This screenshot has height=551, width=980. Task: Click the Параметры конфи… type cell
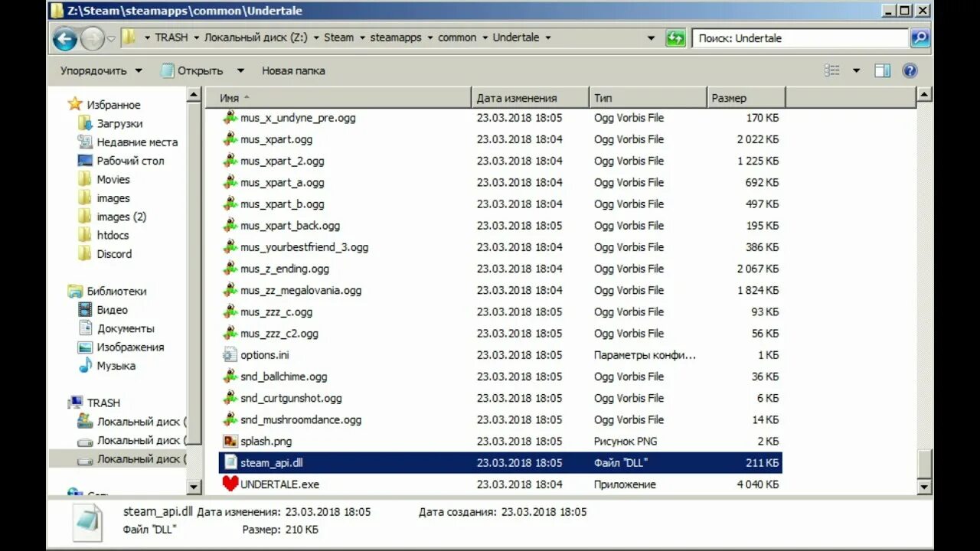tap(645, 355)
